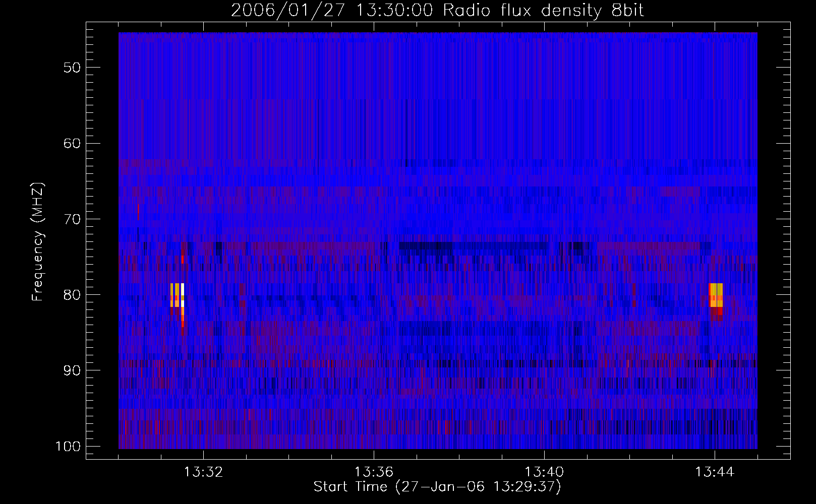Click the 70 frequency tick label
The height and width of the screenshot is (504, 816).
[72, 219]
